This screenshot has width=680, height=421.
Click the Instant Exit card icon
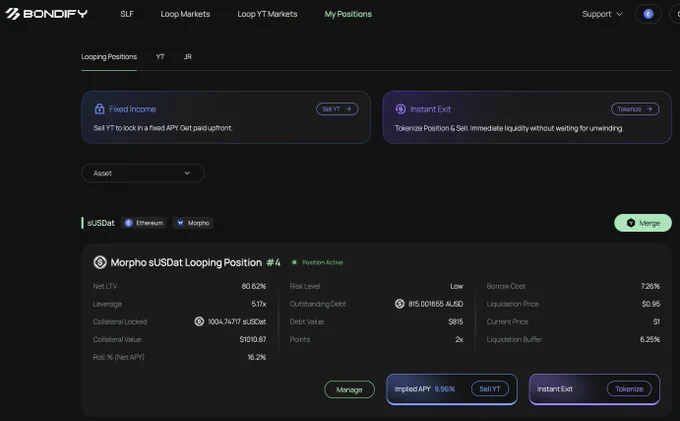point(400,109)
